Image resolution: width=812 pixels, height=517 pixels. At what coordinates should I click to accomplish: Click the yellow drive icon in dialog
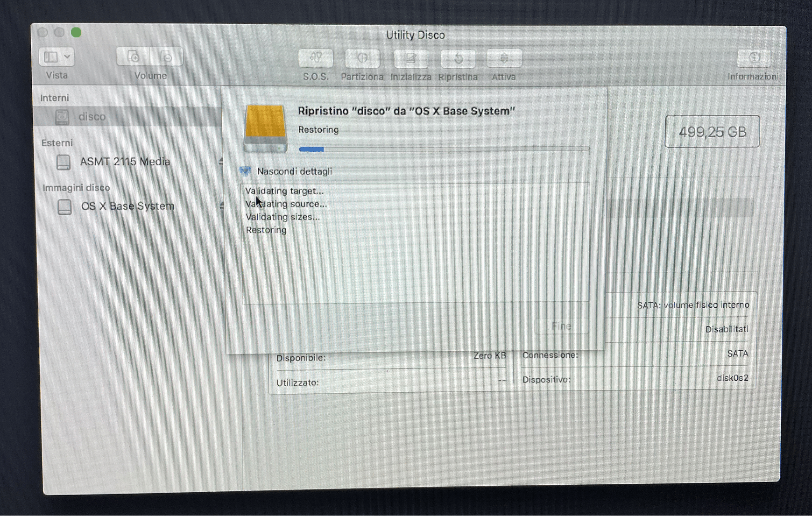pyautogui.click(x=265, y=128)
